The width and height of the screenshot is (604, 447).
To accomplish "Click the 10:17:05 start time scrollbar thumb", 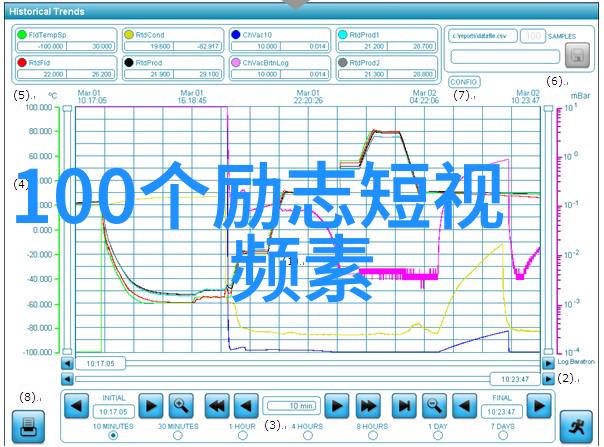I will pyautogui.click(x=101, y=363).
